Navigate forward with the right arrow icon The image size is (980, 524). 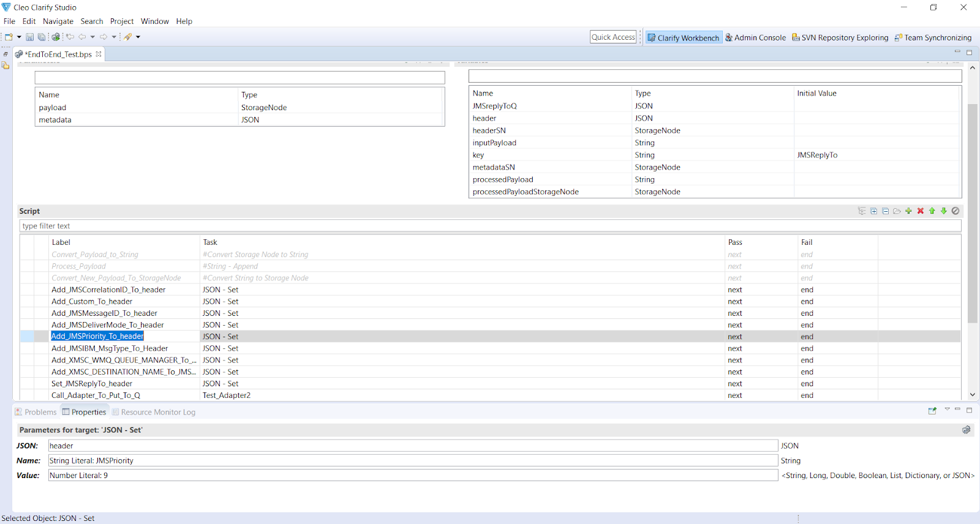click(104, 37)
